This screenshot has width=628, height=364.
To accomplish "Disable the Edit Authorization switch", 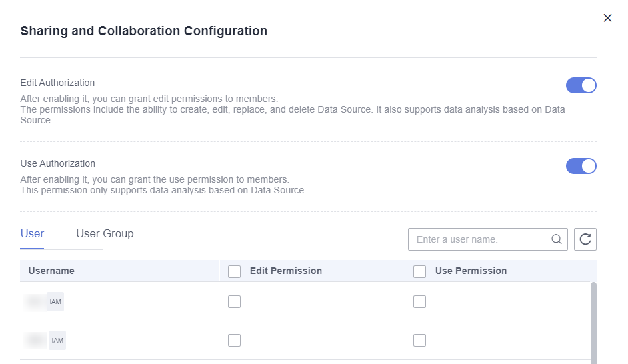I will click(x=581, y=85).
